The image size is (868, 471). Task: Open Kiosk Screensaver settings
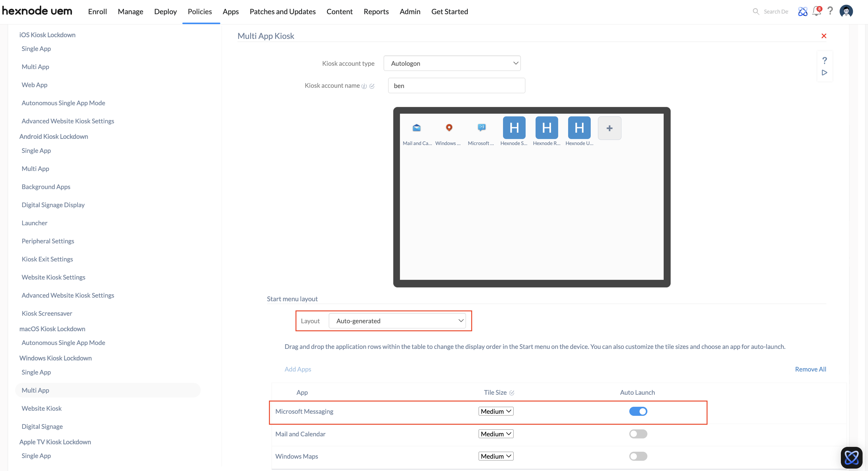47,314
